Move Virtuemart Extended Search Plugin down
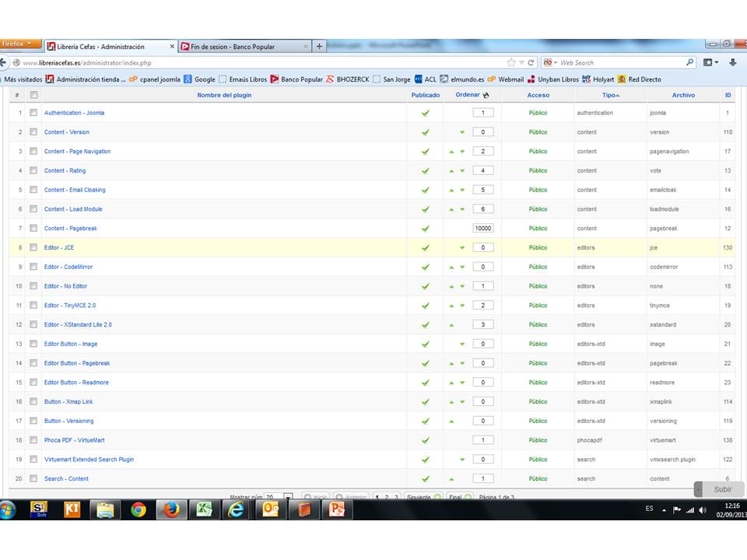747x560 pixels. (462, 460)
